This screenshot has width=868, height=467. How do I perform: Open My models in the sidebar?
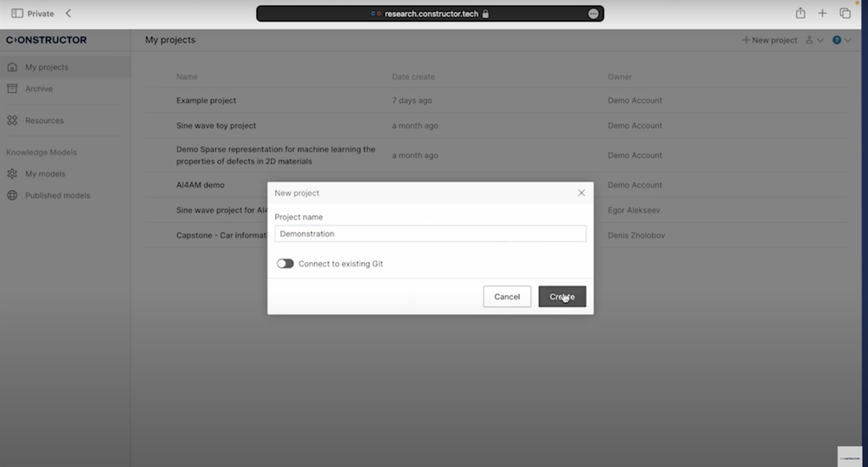click(x=45, y=174)
